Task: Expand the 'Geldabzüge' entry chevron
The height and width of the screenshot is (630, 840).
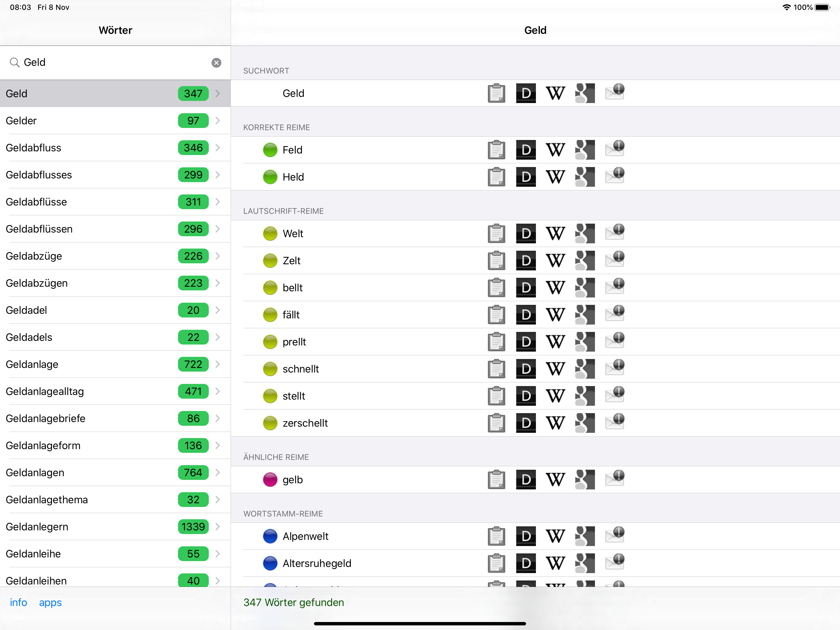Action: [218, 256]
